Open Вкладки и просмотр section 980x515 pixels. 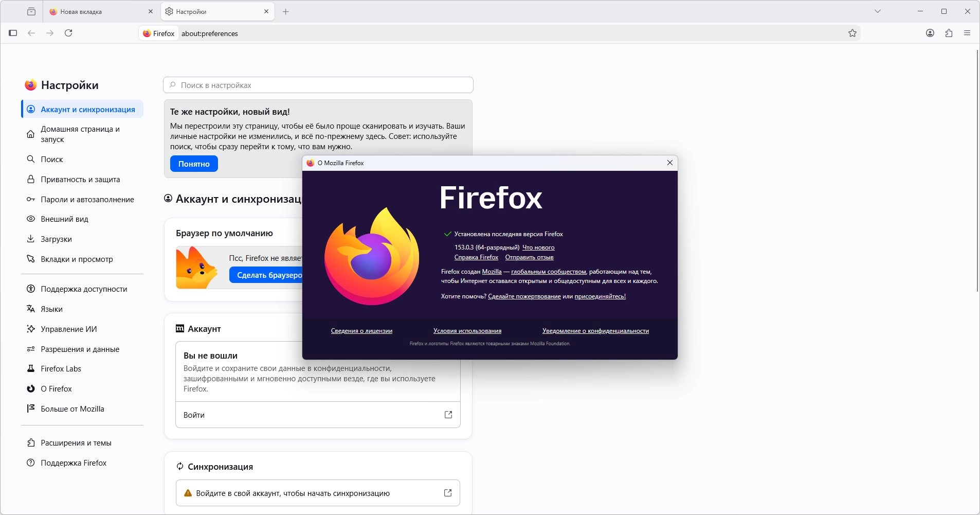pyautogui.click(x=82, y=259)
